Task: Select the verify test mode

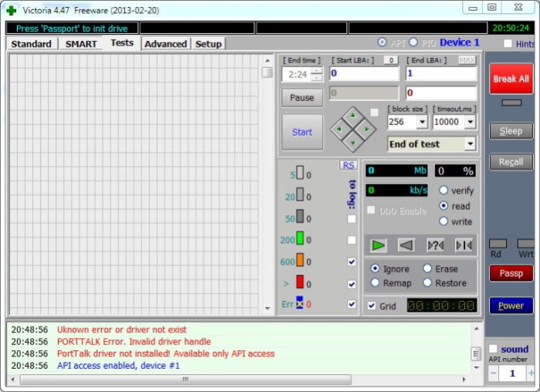Action: click(443, 190)
